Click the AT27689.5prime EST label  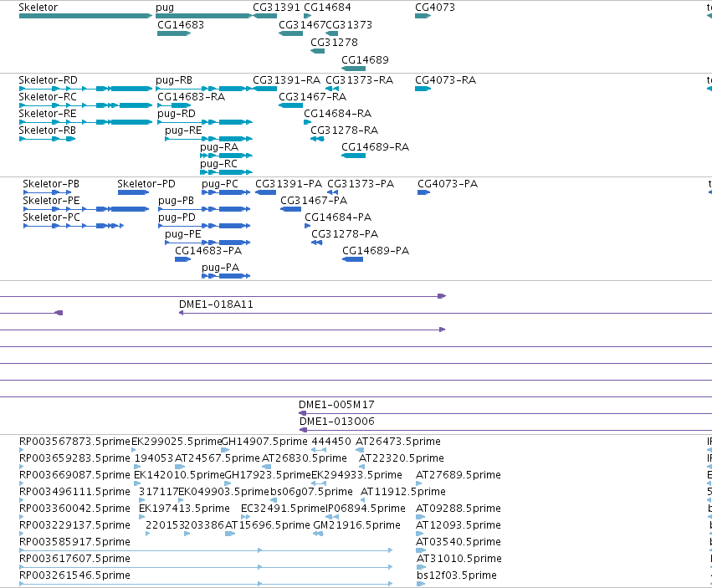coord(458,475)
